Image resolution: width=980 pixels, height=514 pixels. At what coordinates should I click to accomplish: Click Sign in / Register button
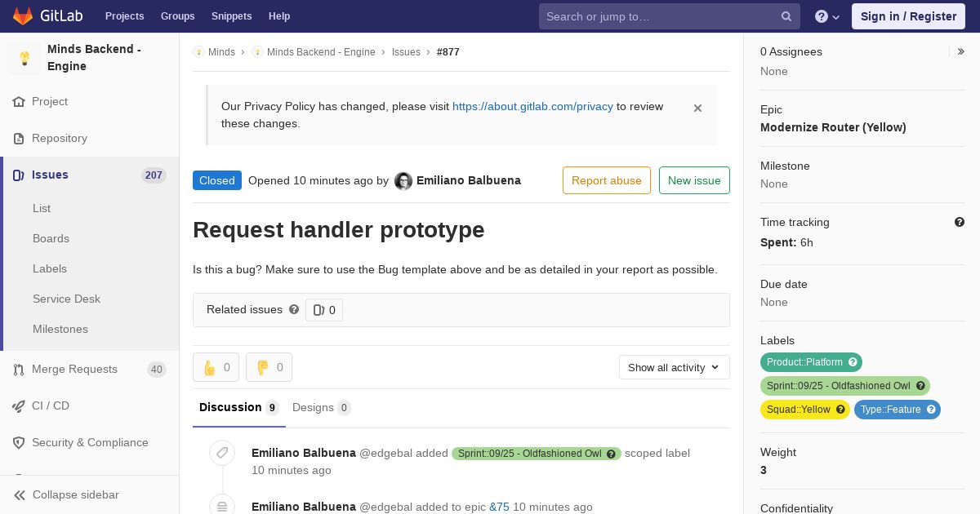[x=908, y=16]
